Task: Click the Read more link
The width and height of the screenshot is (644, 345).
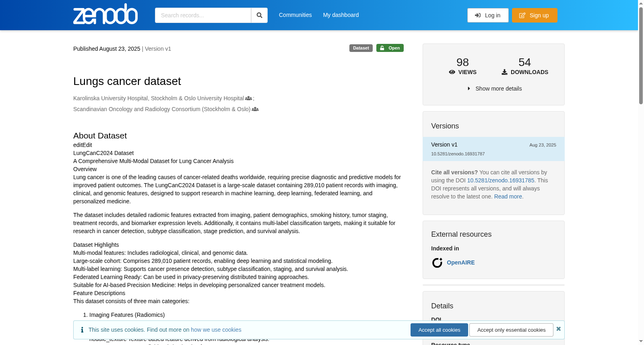Action: 508,196
